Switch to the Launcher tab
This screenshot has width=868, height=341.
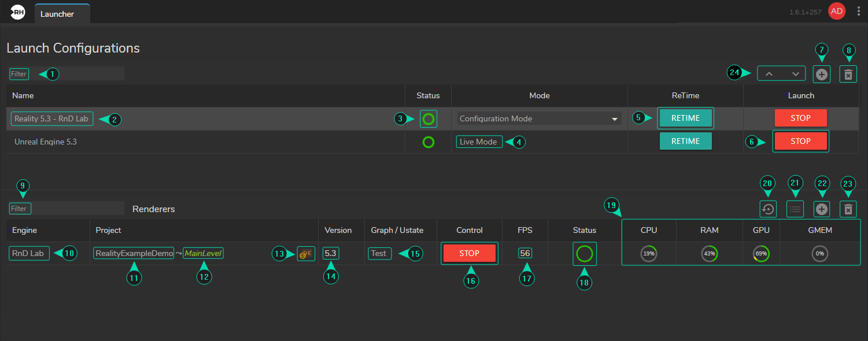[x=57, y=14]
